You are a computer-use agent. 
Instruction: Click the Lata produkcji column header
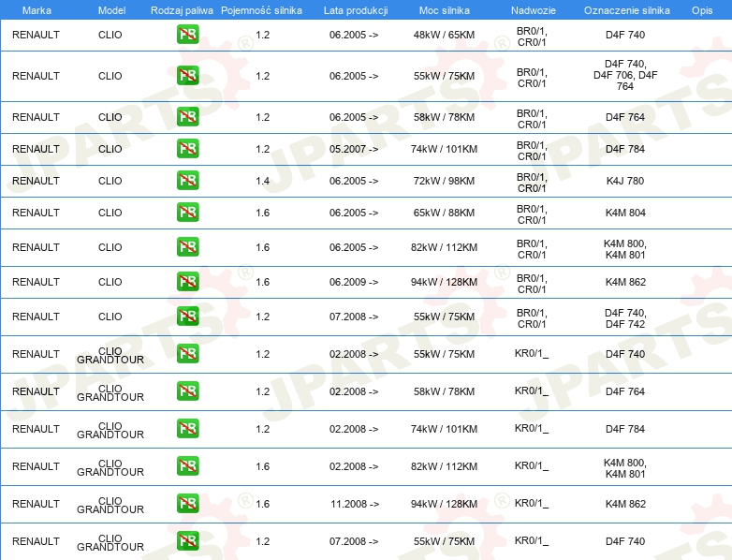[356, 10]
